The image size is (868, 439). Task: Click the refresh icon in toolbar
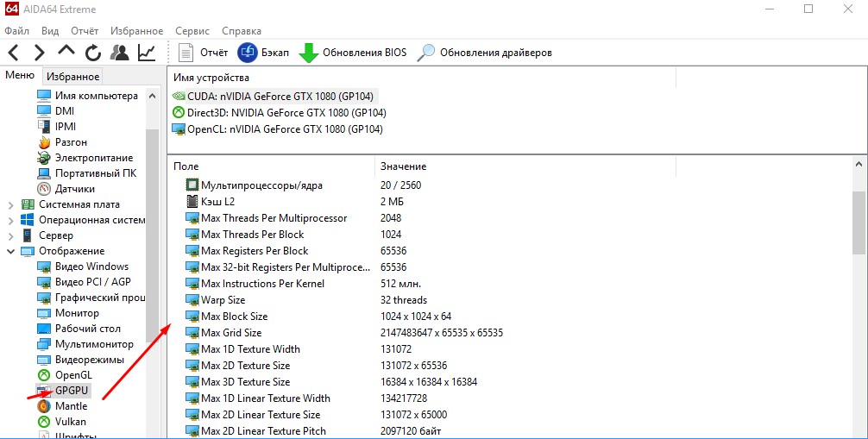tap(92, 53)
